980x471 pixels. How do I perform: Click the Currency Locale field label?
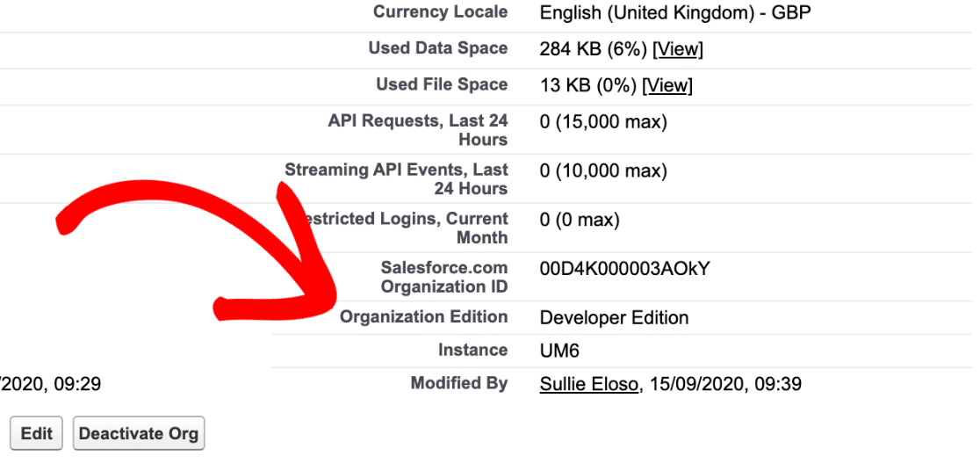[441, 12]
